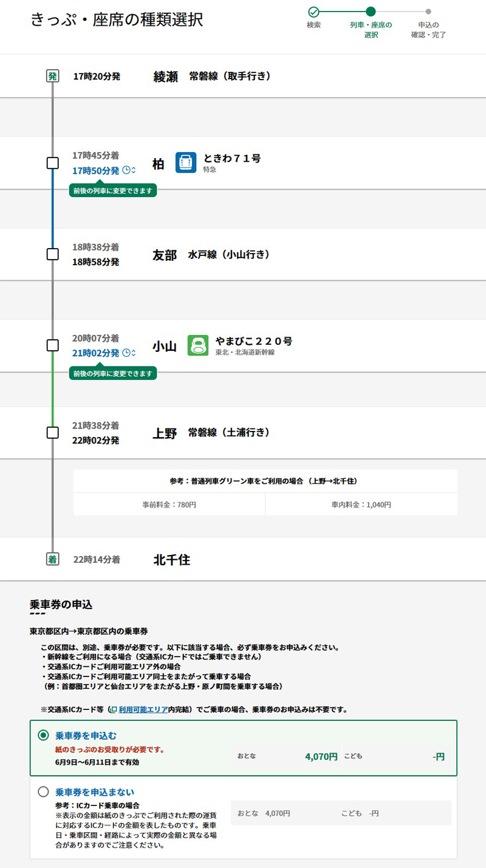This screenshot has height=868, width=486.
Task: Click the 事前料金：780円 cell
Action: point(169,505)
